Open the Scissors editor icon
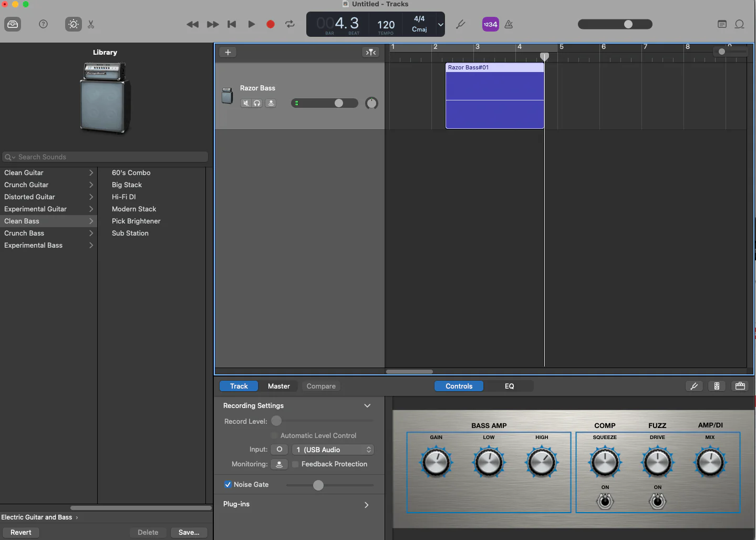 tap(91, 24)
